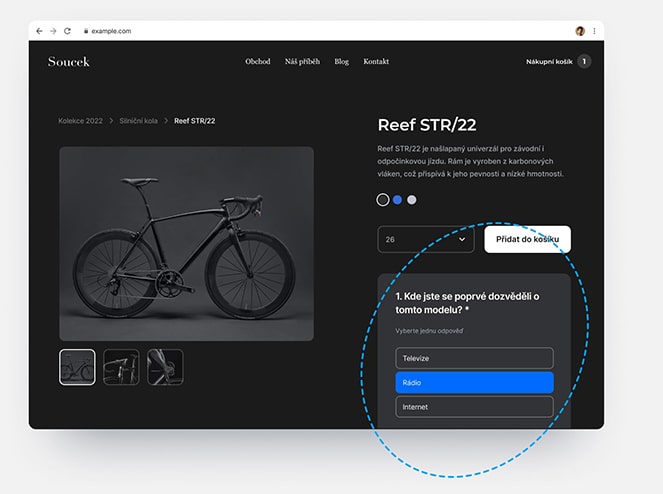Viewport: 663px width, 494px height.
Task: Go to Náš příběh page
Action: click(x=302, y=62)
